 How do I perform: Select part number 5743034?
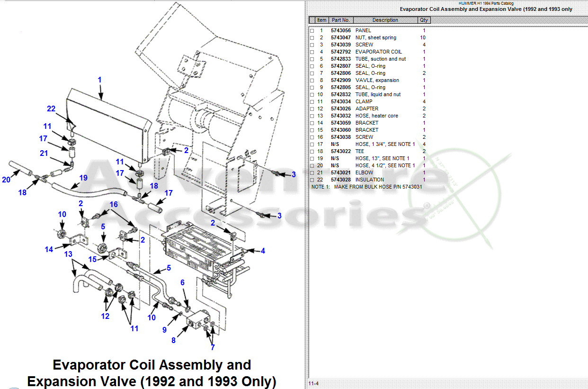341,101
